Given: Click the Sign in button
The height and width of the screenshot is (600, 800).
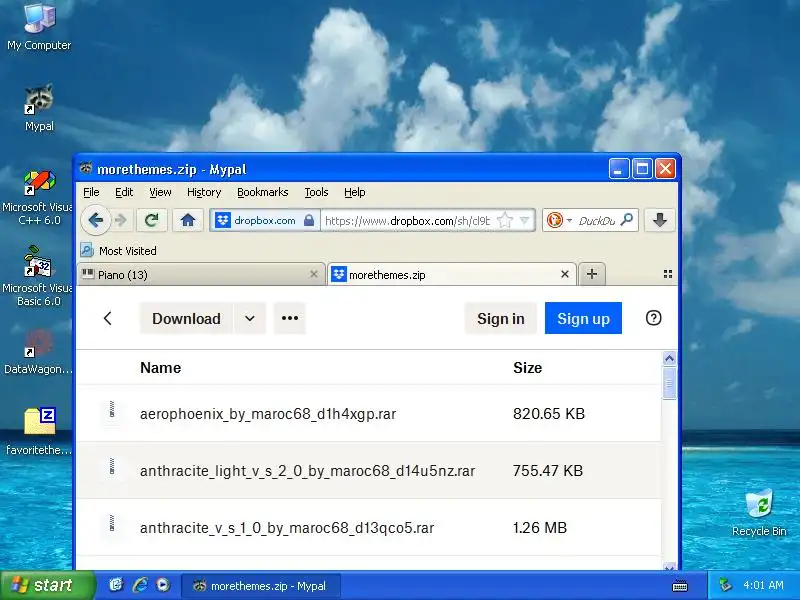Looking at the screenshot, I should tap(501, 318).
